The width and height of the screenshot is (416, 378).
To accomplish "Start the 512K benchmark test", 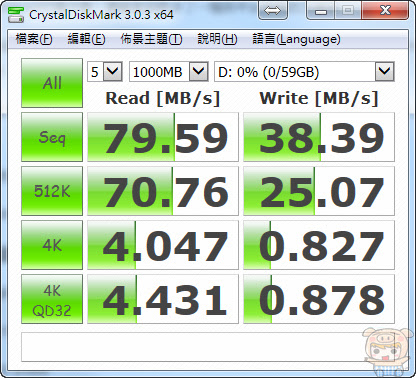I will 52,191.
